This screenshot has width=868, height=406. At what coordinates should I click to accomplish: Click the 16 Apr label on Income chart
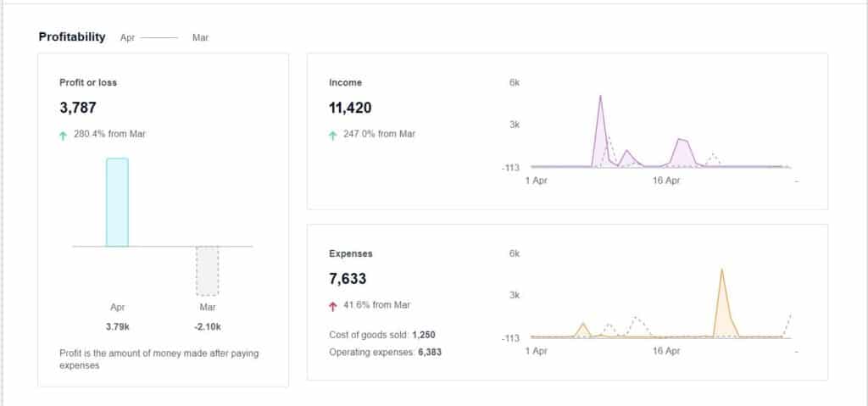[666, 181]
